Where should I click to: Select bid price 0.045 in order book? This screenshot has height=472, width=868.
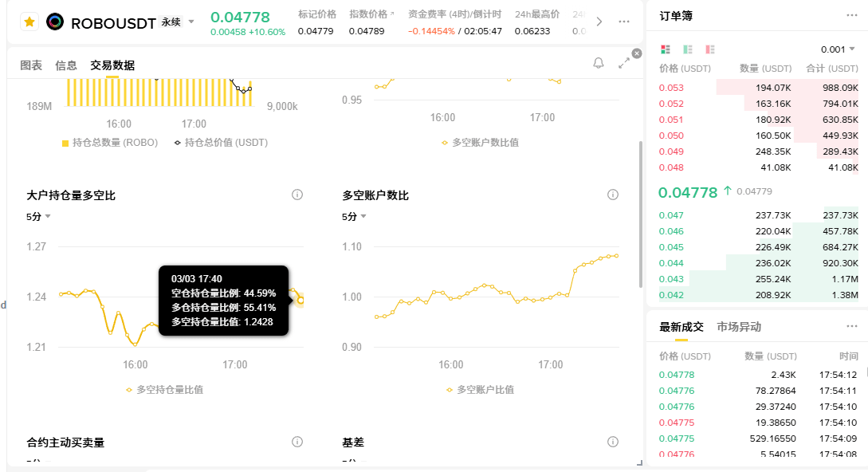[671, 247]
